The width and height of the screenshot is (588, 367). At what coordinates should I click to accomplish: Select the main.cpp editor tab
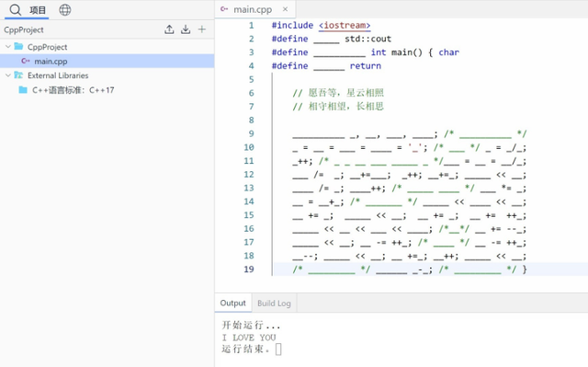[253, 9]
